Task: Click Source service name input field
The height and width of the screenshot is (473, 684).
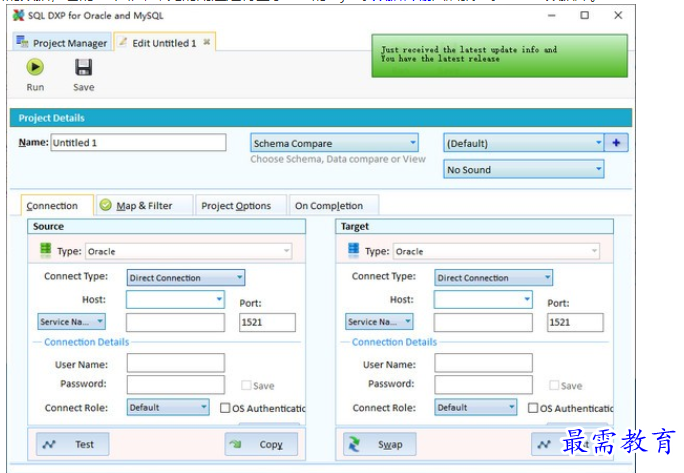Action: (175, 322)
